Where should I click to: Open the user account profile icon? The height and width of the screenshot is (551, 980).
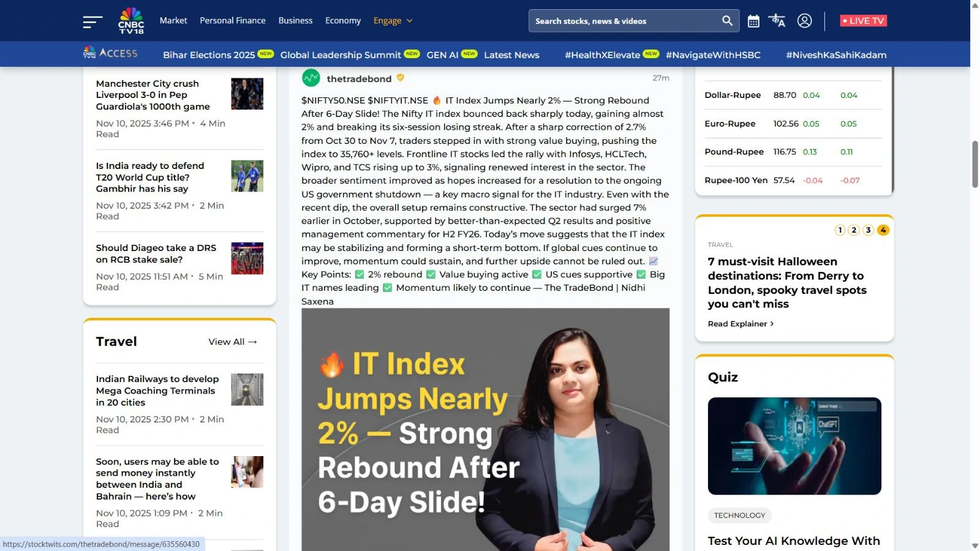804,20
